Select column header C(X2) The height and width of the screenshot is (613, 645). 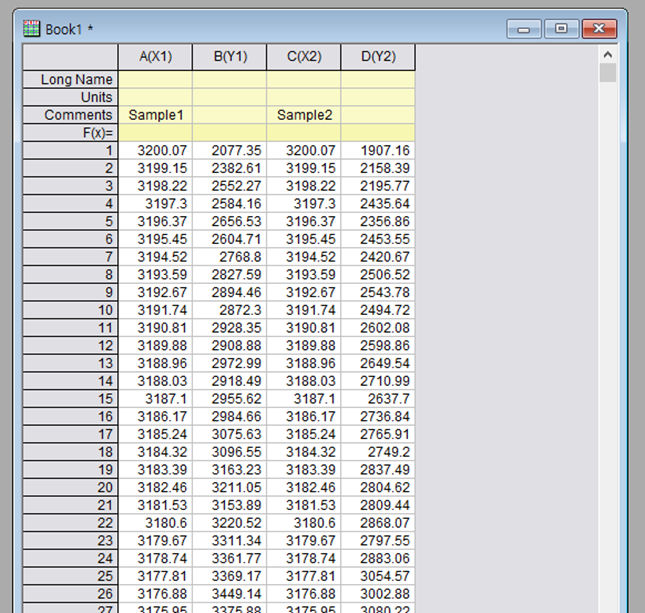tap(304, 57)
